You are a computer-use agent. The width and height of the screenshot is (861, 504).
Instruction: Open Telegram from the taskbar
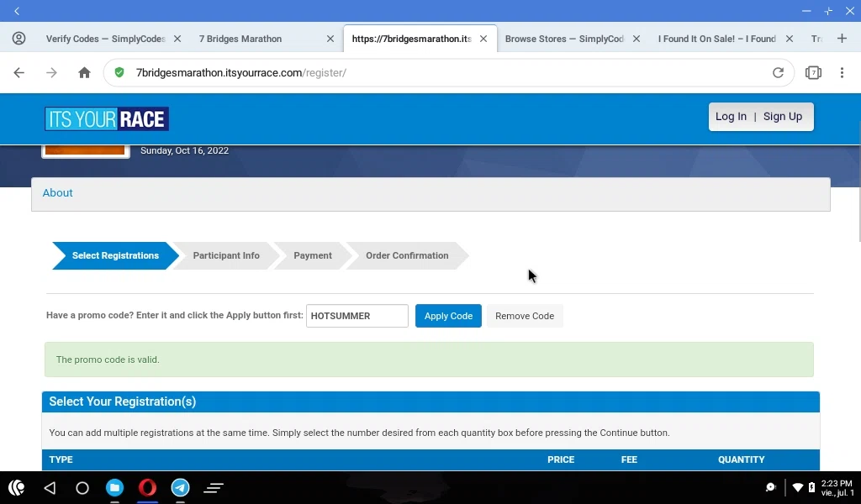(x=180, y=487)
